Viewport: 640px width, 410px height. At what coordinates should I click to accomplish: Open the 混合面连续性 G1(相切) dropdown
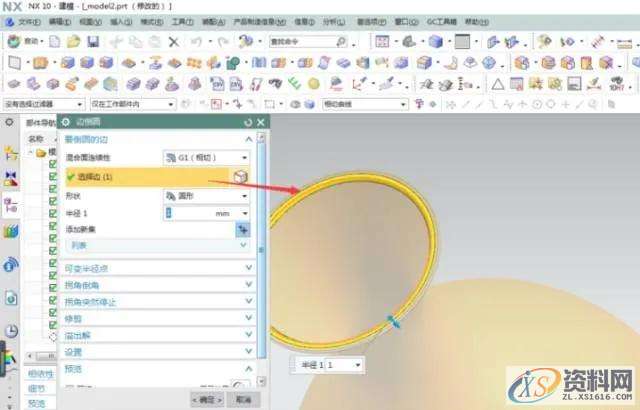(x=204, y=157)
